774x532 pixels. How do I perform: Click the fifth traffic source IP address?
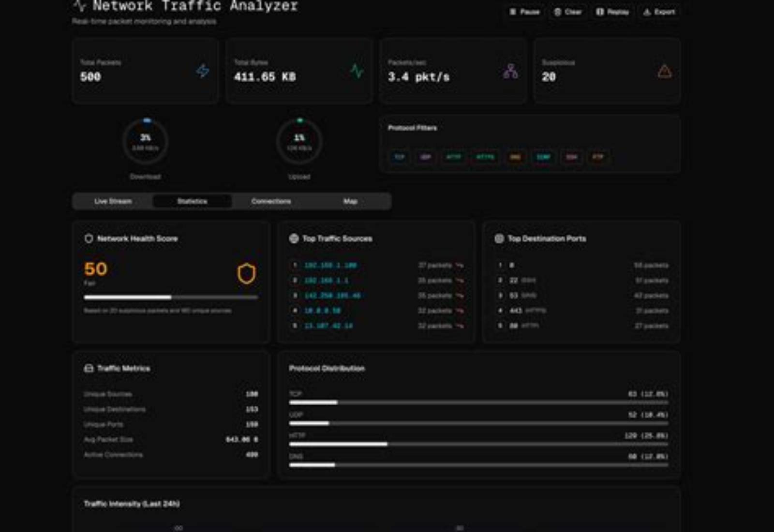pos(328,325)
